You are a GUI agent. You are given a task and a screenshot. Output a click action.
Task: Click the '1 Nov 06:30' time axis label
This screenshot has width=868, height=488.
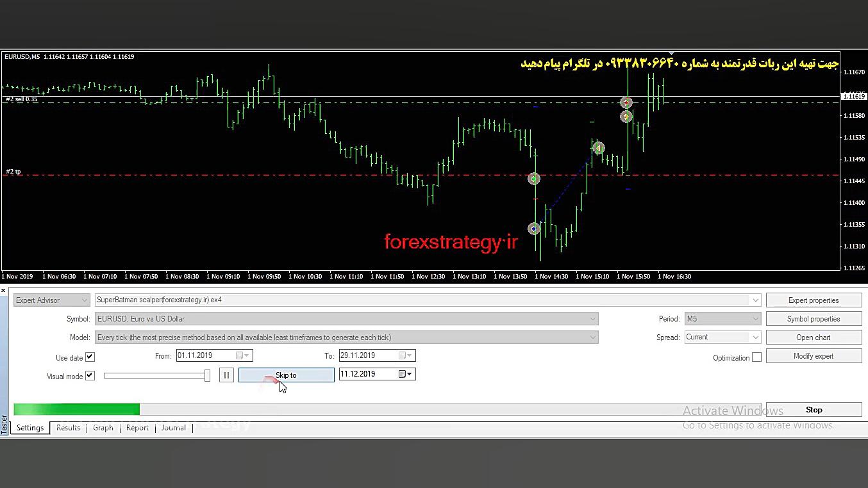[x=59, y=277]
